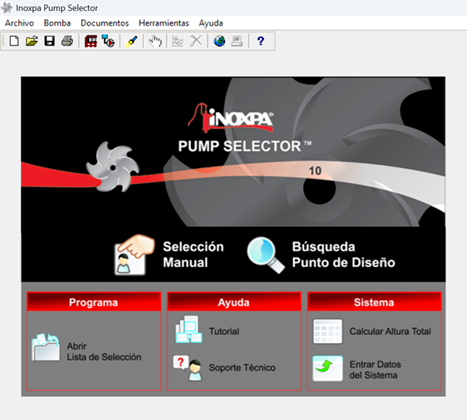Open Soporte Técnico link
This screenshot has height=420, width=467.
point(242,368)
